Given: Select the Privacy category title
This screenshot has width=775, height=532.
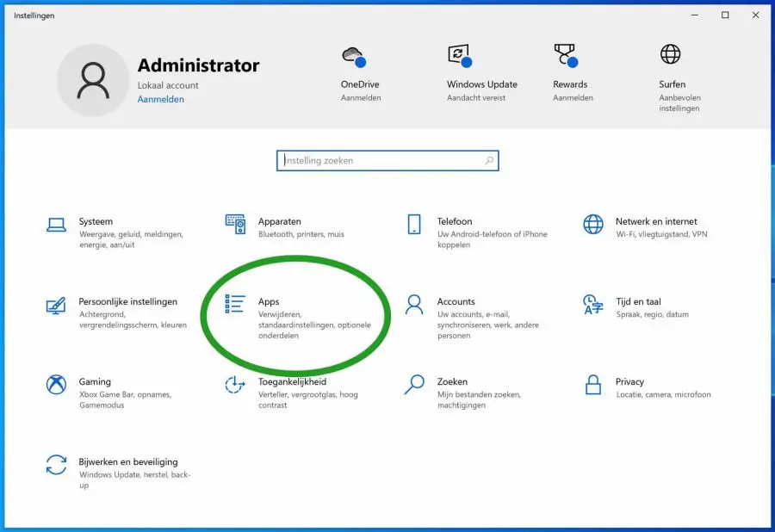Looking at the screenshot, I should 629,381.
